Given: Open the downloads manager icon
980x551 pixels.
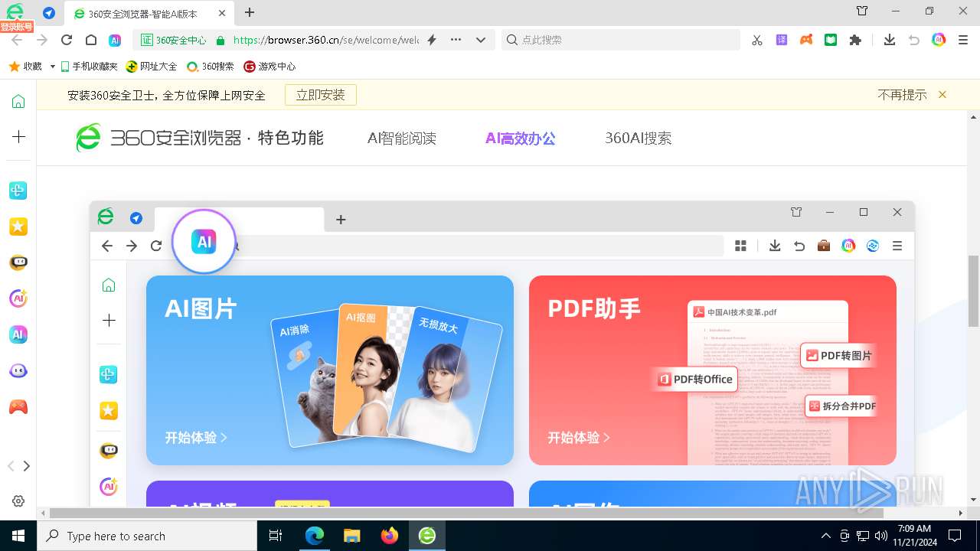Looking at the screenshot, I should coord(890,40).
